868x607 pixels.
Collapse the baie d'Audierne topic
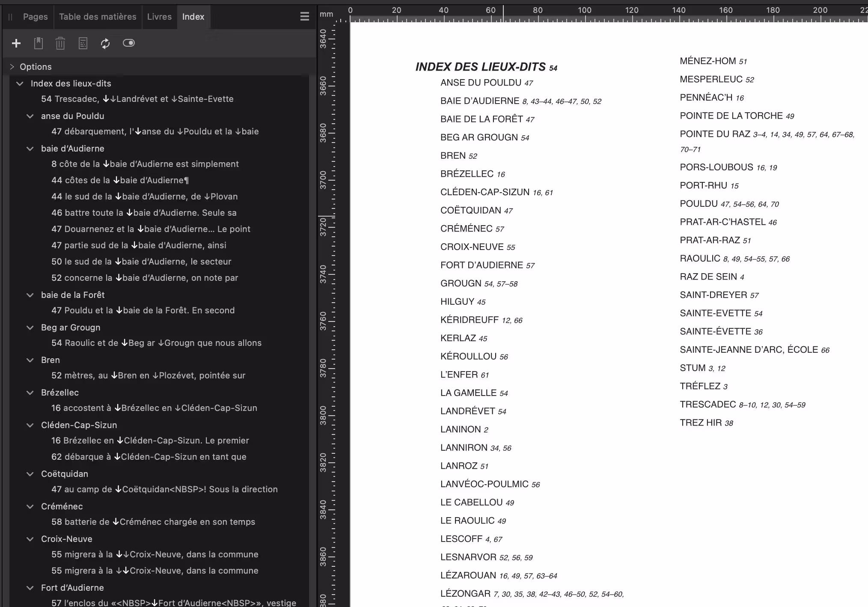pyautogui.click(x=30, y=149)
